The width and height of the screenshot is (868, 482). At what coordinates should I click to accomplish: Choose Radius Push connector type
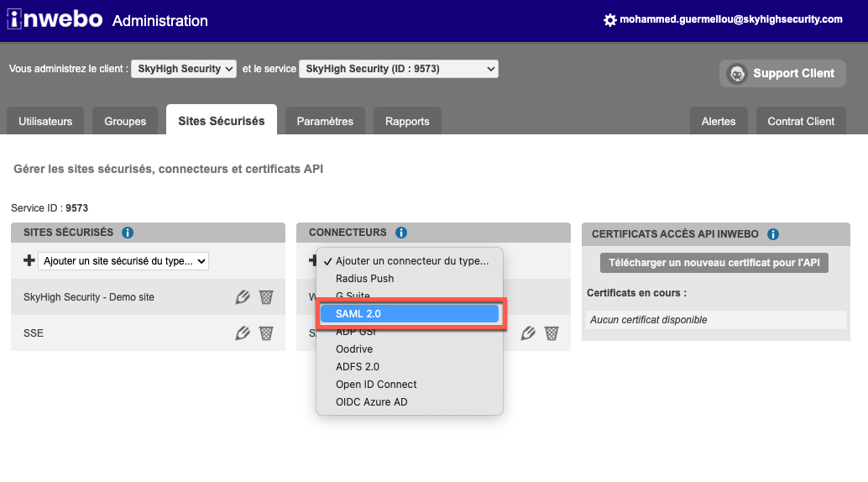point(364,279)
